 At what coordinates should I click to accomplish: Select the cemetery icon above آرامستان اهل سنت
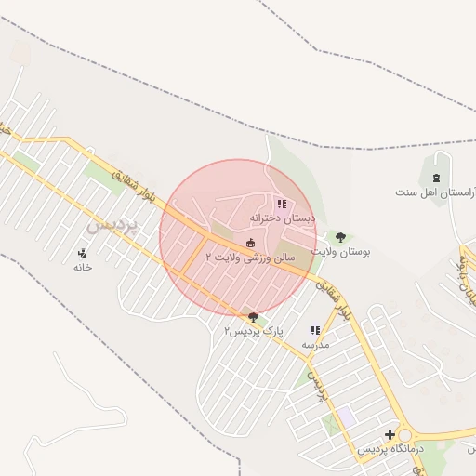(x=437, y=178)
